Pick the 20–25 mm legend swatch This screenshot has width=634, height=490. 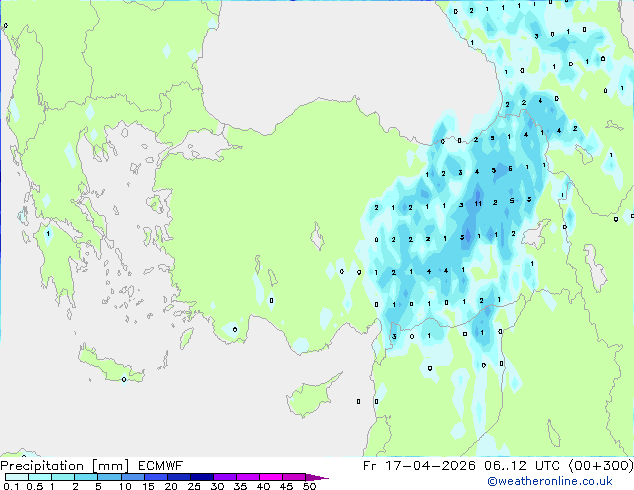click(178, 477)
